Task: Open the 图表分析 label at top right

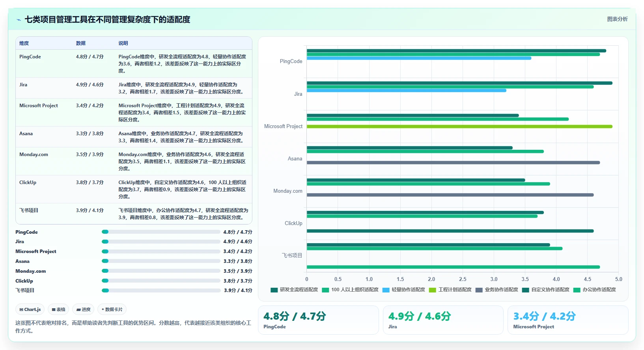Action: [617, 19]
